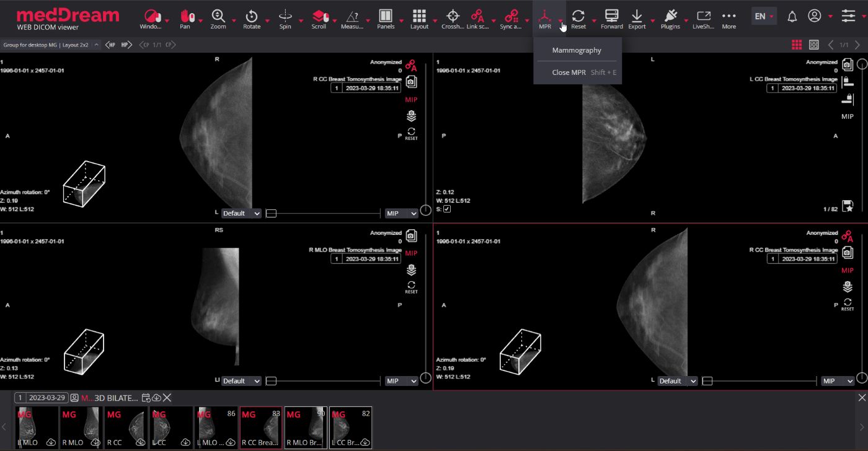868x451 pixels.
Task: Open Default dropdown in top-left viewport
Action: (x=241, y=213)
